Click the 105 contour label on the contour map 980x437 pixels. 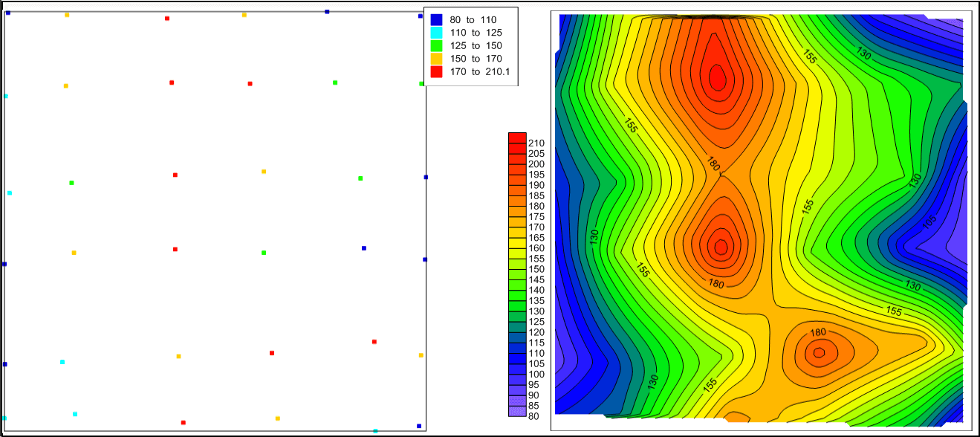pos(929,222)
